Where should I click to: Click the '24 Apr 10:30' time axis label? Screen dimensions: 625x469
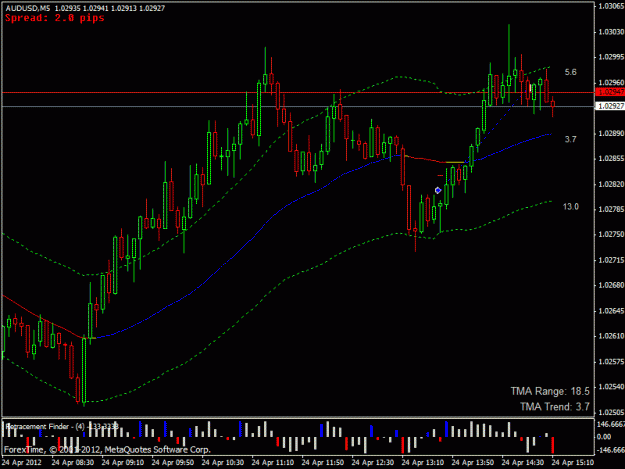click(222, 463)
